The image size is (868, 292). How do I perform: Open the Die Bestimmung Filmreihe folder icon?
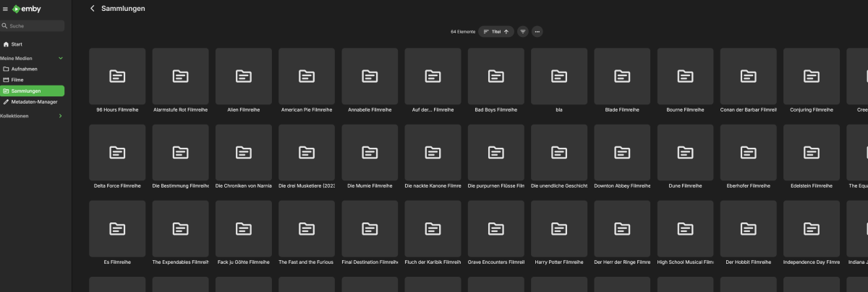(x=180, y=152)
